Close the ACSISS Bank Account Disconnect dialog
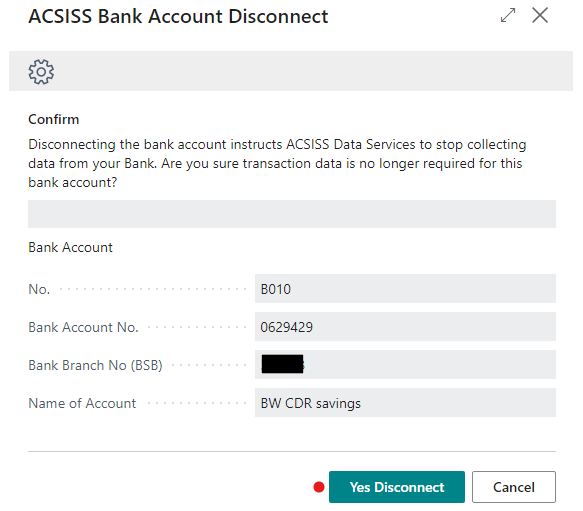The width and height of the screenshot is (583, 511). (x=539, y=16)
